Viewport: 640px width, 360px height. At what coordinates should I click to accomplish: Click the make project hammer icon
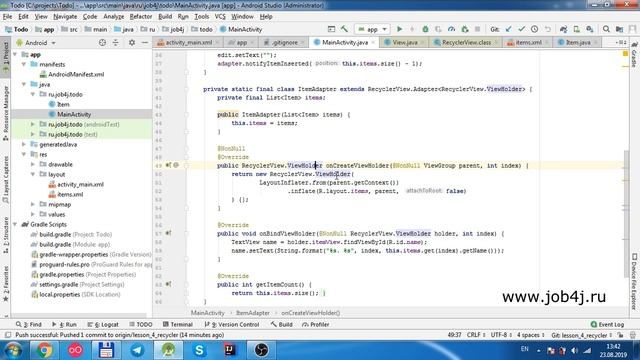pyautogui.click(x=344, y=29)
